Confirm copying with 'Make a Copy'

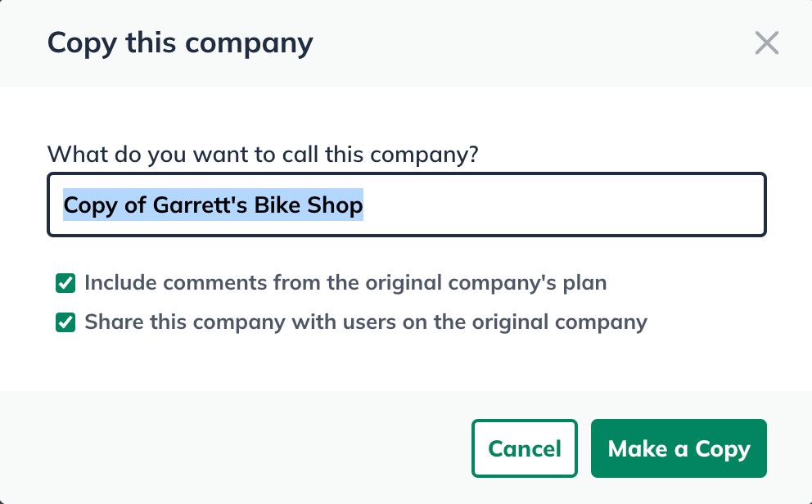[x=679, y=448]
